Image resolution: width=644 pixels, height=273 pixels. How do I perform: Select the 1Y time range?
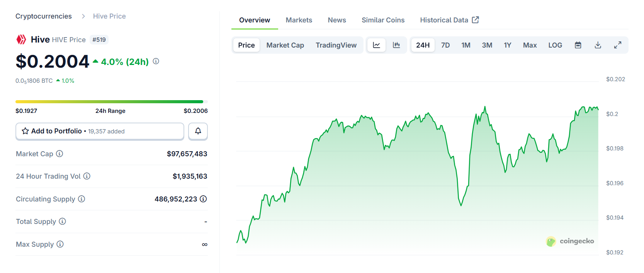click(x=508, y=45)
